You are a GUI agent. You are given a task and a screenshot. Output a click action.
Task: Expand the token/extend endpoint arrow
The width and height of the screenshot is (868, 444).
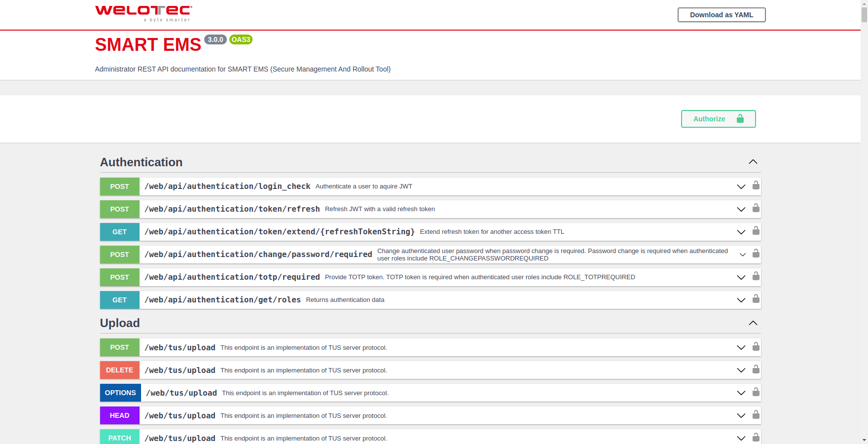click(741, 232)
